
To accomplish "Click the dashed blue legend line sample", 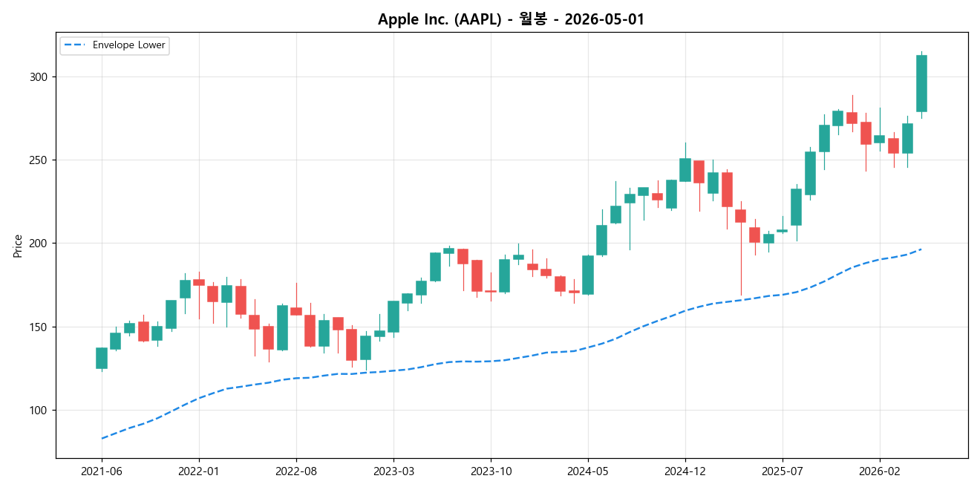I will pyautogui.click(x=75, y=45).
